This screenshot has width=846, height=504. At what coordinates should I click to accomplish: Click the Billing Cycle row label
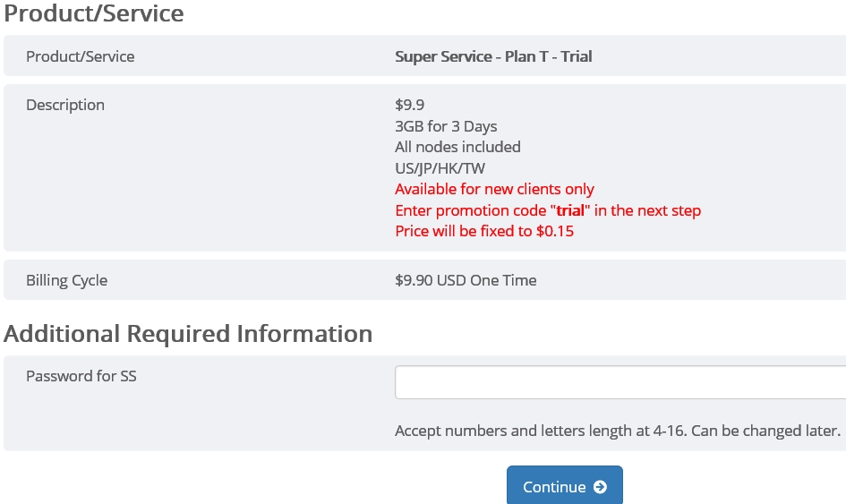(x=66, y=280)
